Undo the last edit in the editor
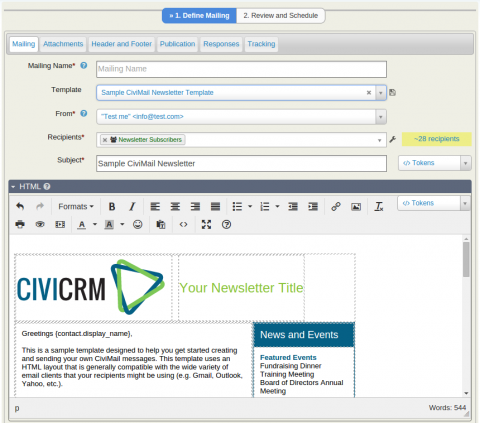The image size is (480, 423). click(20, 206)
